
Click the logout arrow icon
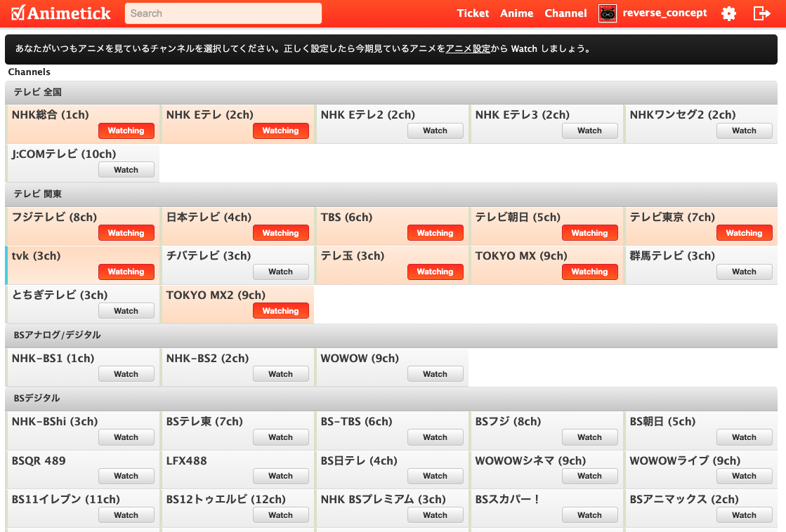[x=762, y=13]
